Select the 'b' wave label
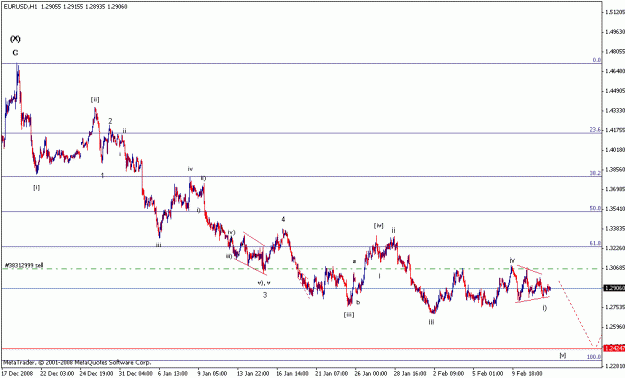625x378 pixels. point(358,302)
